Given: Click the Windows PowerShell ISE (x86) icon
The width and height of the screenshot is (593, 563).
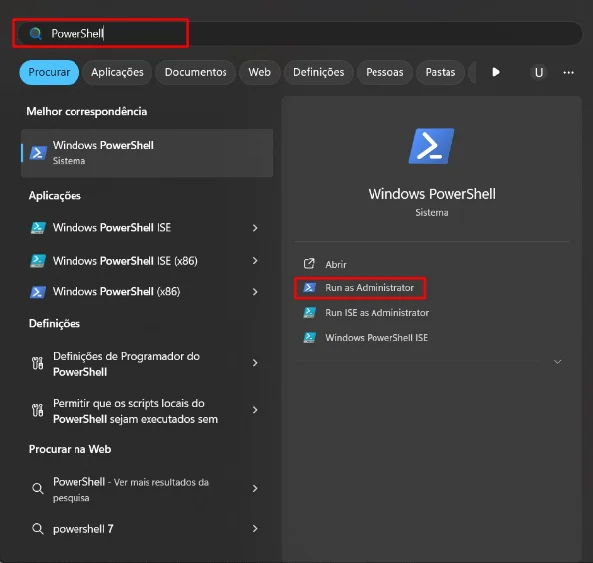Looking at the screenshot, I should [38, 261].
